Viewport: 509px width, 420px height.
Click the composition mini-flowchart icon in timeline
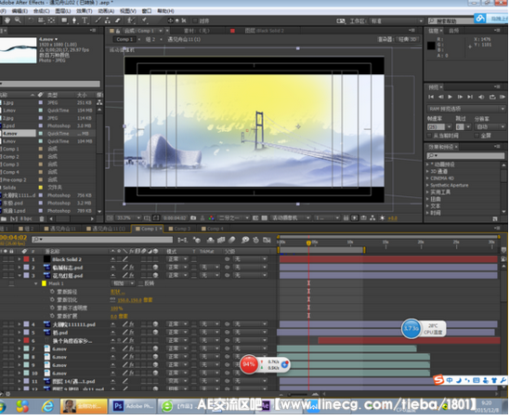pyautogui.click(x=182, y=240)
